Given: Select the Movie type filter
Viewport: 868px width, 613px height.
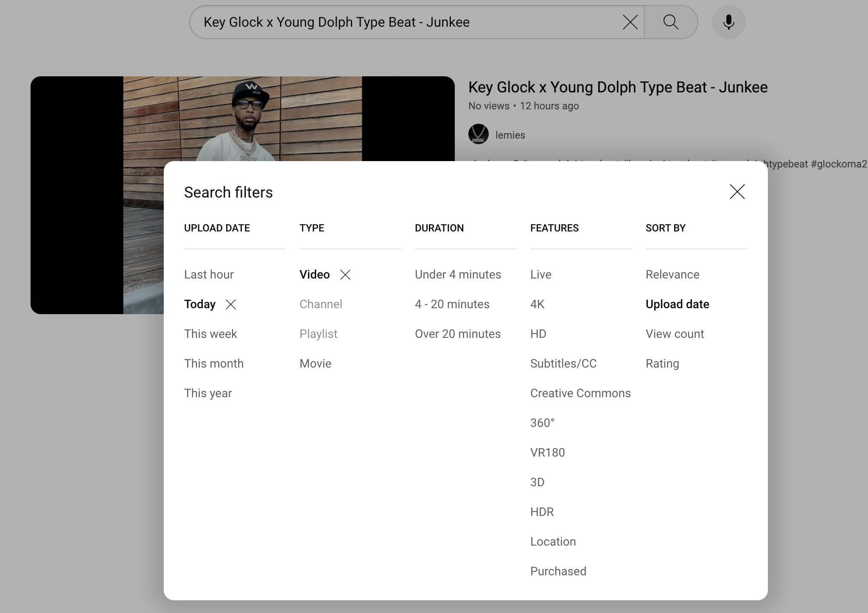Looking at the screenshot, I should [315, 364].
